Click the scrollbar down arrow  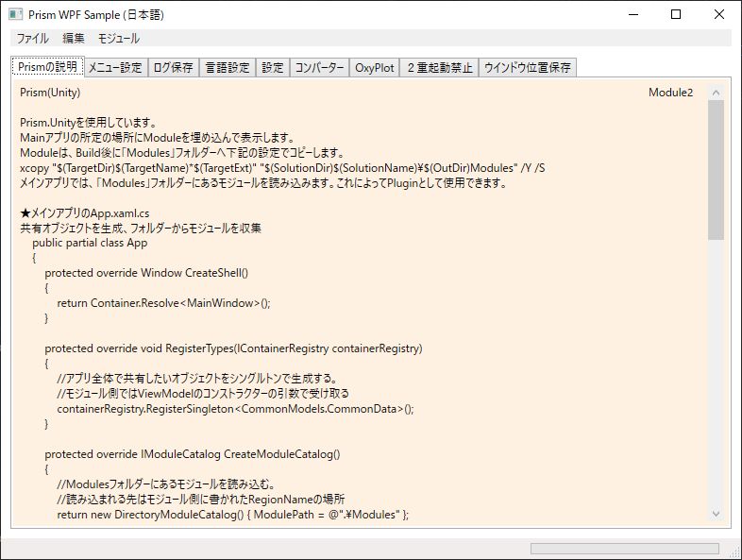pyautogui.click(x=716, y=514)
